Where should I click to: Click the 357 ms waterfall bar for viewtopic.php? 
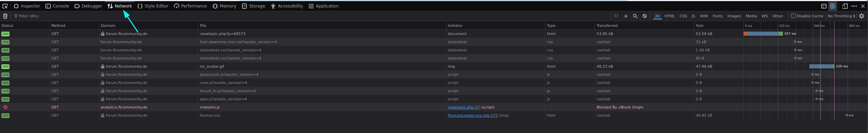click(x=763, y=34)
